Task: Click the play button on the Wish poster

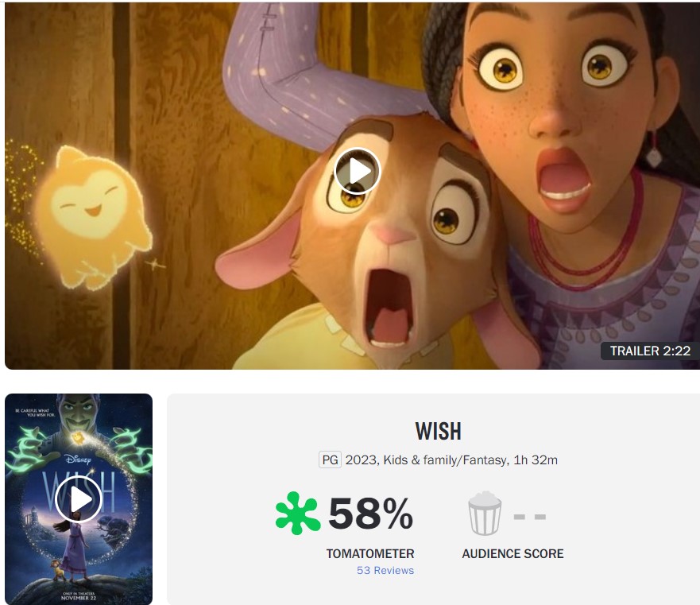Action: click(x=79, y=499)
